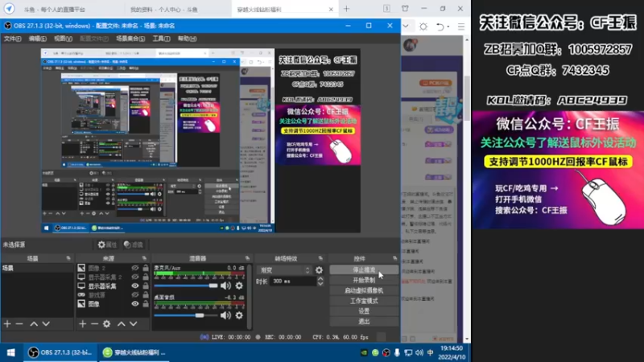Open 麦克风/Aux audio settings gear

coord(239,286)
